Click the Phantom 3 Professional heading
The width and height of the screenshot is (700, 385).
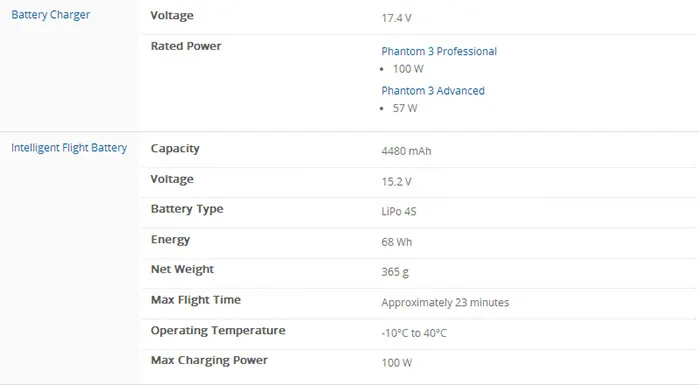[439, 51]
